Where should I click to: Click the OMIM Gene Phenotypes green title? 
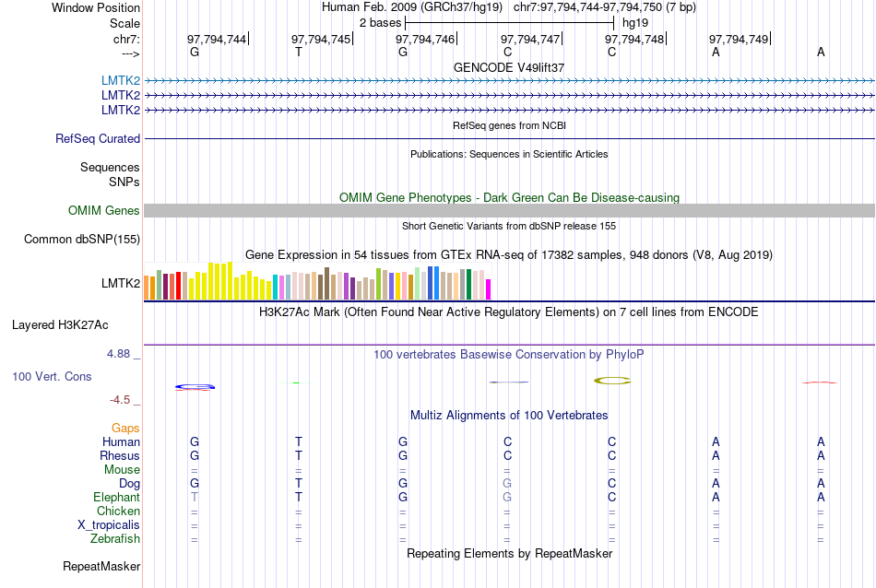tap(510, 197)
